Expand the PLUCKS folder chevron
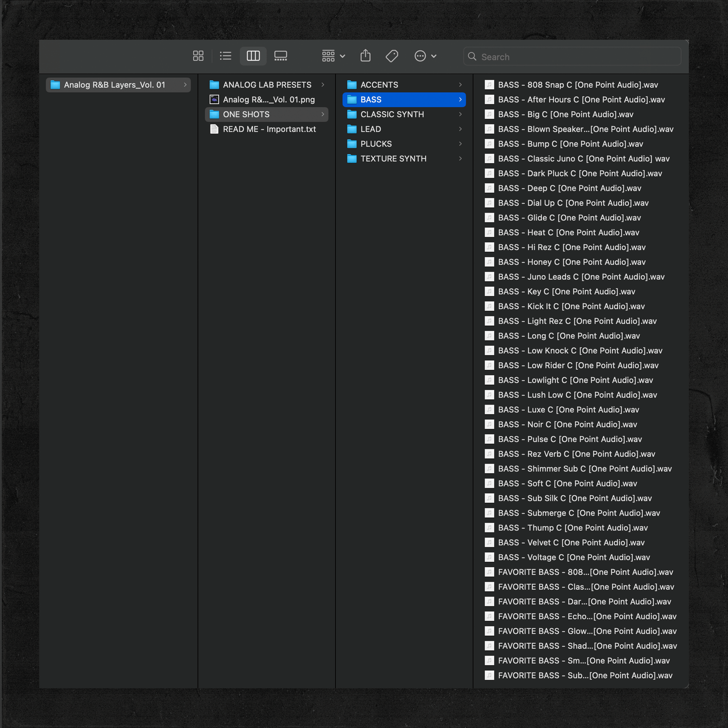The height and width of the screenshot is (728, 728). pyautogui.click(x=460, y=144)
